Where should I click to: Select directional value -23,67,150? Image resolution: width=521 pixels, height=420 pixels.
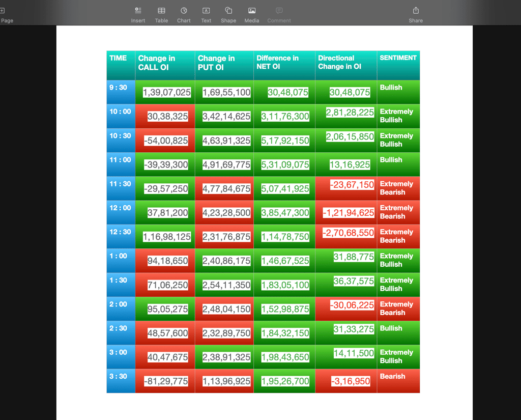coord(352,184)
